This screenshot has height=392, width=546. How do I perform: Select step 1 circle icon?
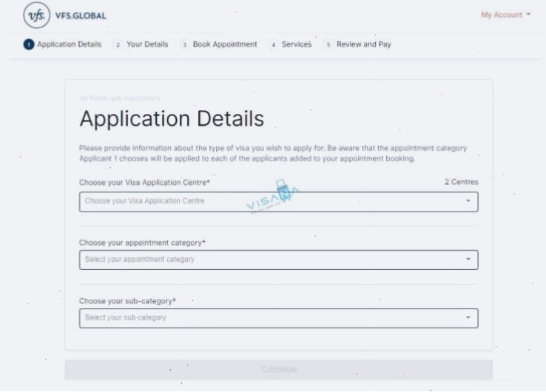click(x=29, y=44)
